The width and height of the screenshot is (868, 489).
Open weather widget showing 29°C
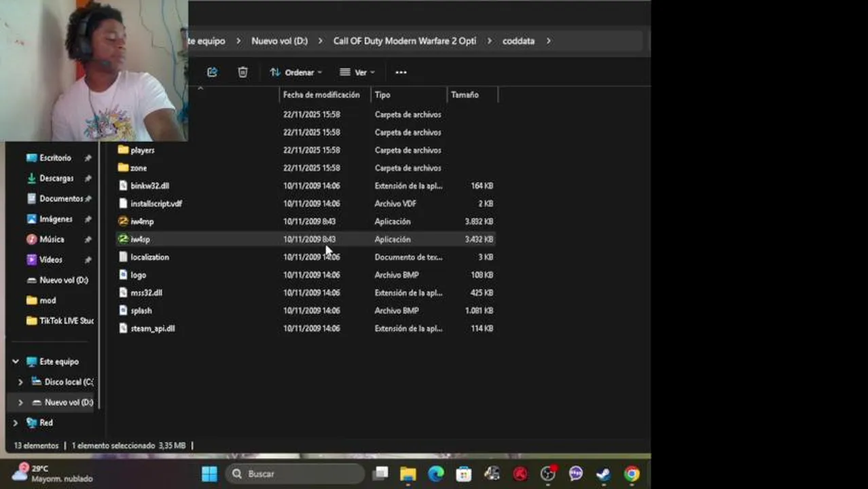point(53,473)
